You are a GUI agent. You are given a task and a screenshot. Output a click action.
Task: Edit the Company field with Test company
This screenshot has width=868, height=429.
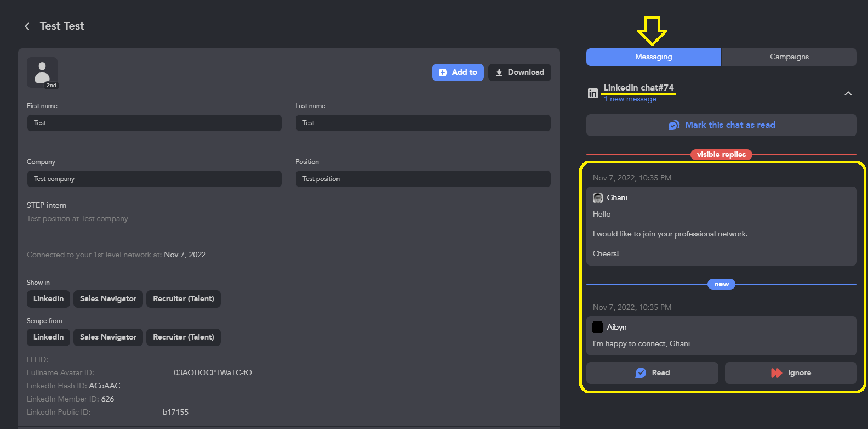pyautogui.click(x=154, y=179)
